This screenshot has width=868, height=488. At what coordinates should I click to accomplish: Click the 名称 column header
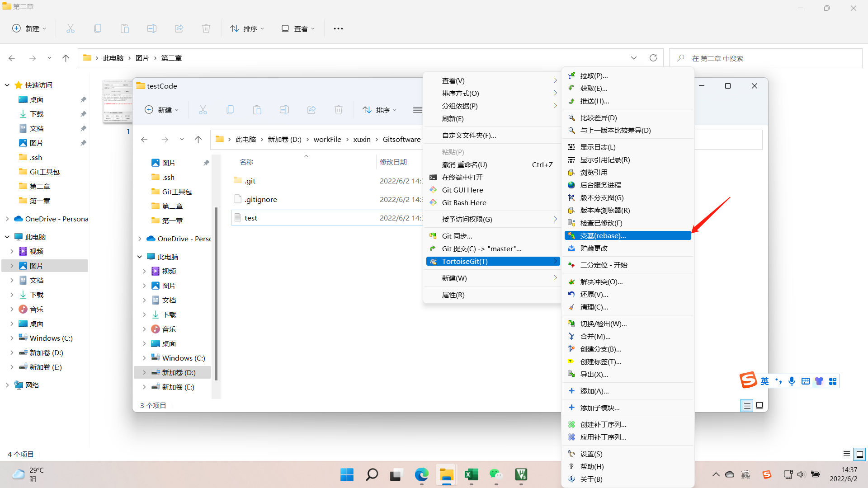[246, 162]
